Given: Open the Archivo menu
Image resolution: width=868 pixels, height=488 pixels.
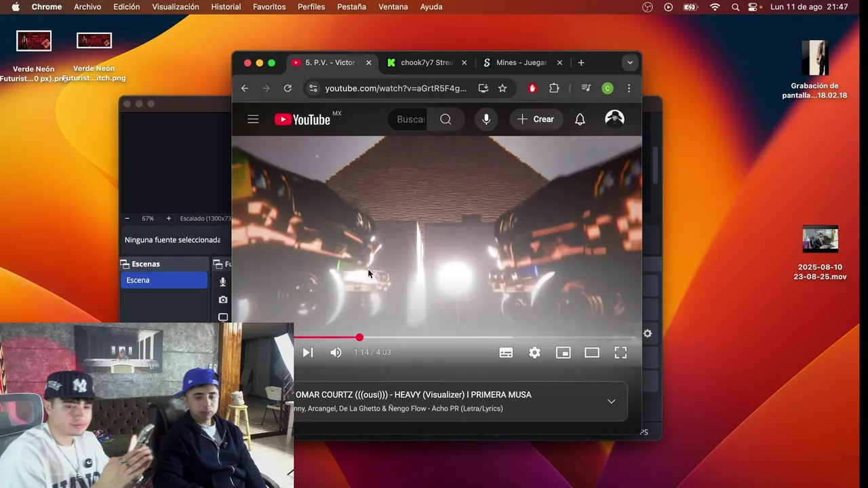Looking at the screenshot, I should click(x=87, y=7).
